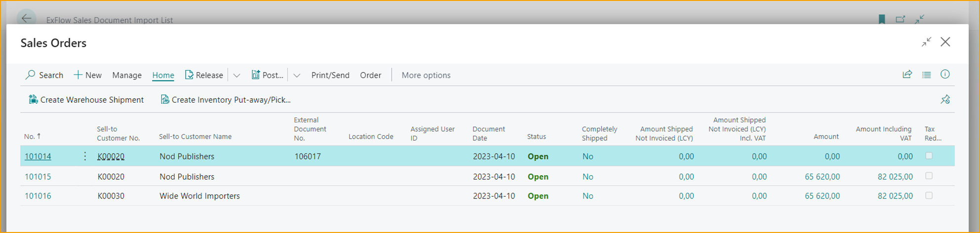Tick the Tax checkbox for order 101016

click(x=929, y=196)
